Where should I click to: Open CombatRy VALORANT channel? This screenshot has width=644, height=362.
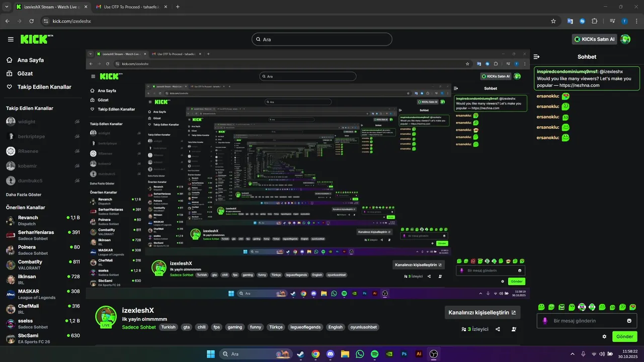(x=43, y=264)
